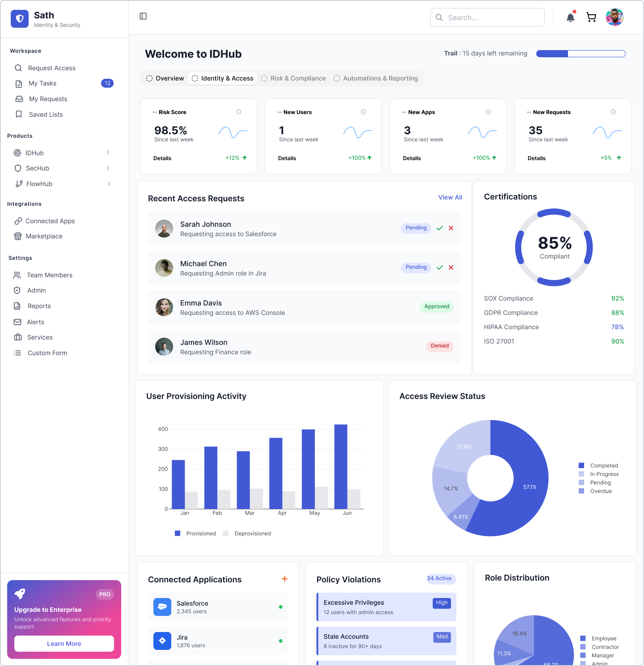Screen dimensions: 644x666
Task: Open Reports from the sidebar
Action: pyautogui.click(x=38, y=306)
